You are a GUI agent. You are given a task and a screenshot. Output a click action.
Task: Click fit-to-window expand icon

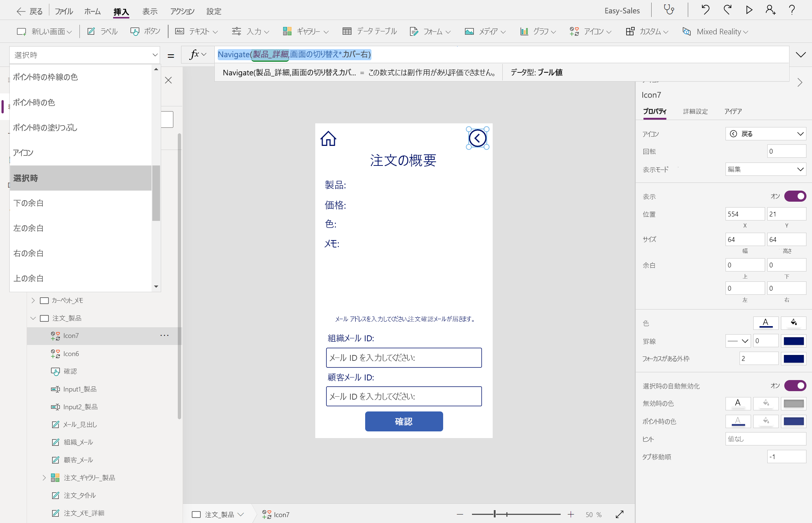tap(620, 514)
